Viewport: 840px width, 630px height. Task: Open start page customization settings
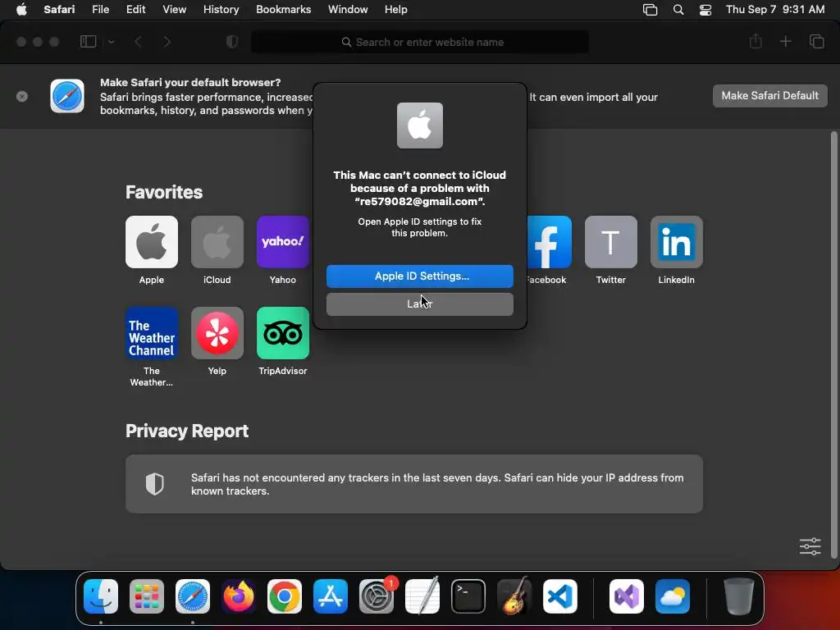pyautogui.click(x=810, y=546)
